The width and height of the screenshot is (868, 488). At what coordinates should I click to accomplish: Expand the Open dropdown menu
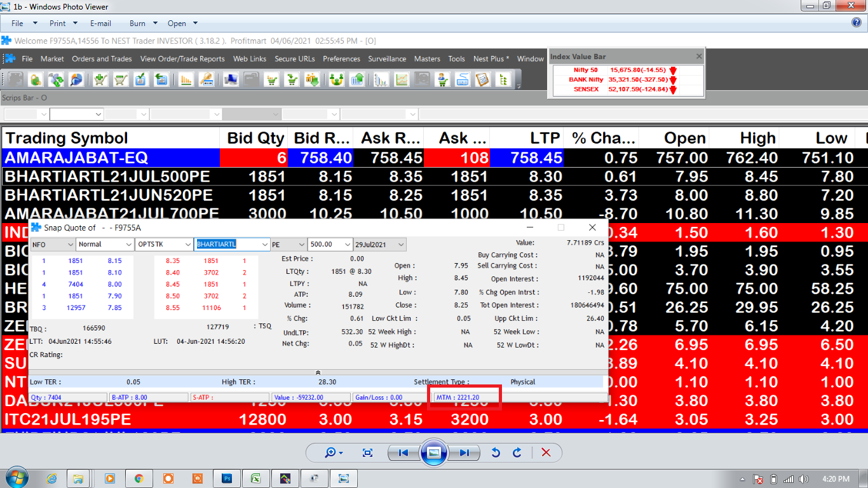point(181,23)
